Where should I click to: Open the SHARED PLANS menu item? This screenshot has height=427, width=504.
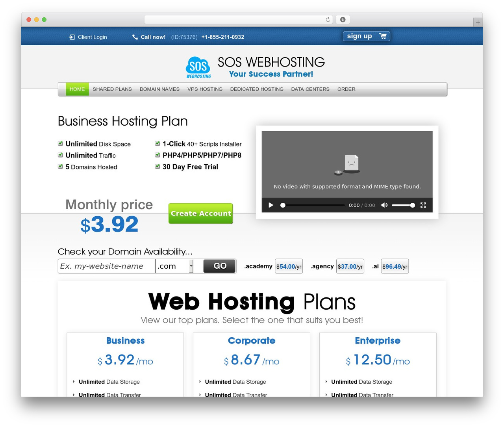[x=112, y=89]
